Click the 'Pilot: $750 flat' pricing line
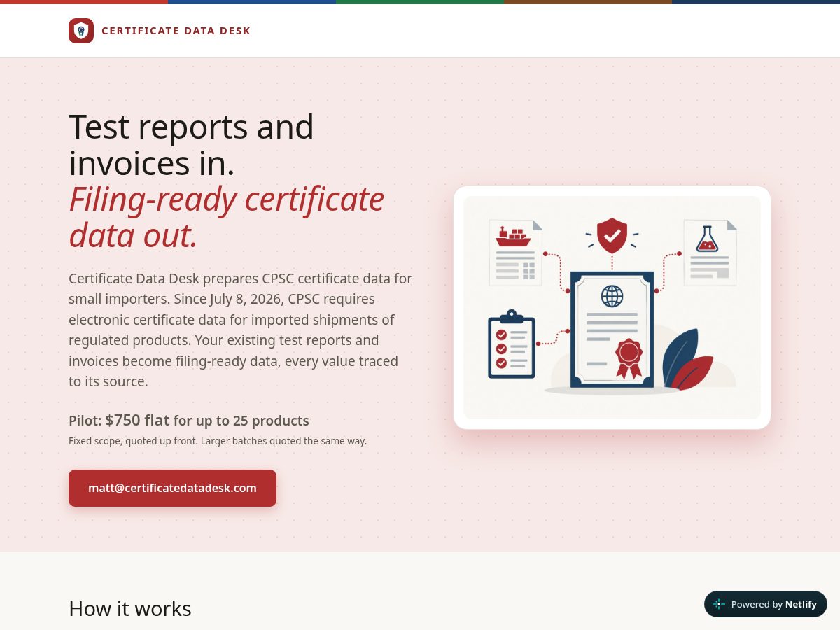 (189, 421)
